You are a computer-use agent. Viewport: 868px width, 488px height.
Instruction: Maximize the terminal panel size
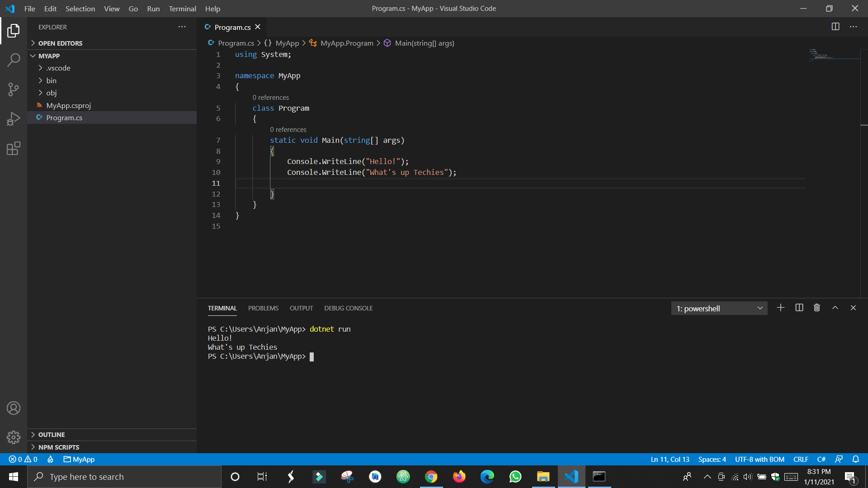pyautogui.click(x=835, y=308)
